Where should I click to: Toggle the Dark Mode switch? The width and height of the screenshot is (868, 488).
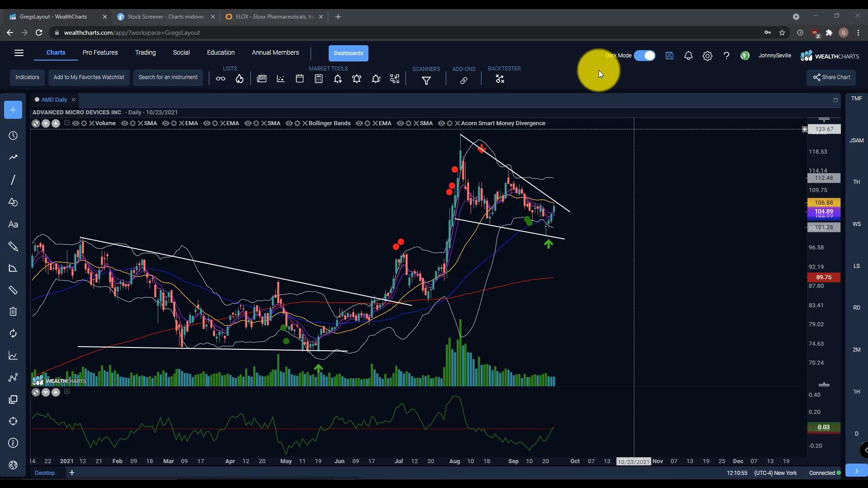pos(645,56)
